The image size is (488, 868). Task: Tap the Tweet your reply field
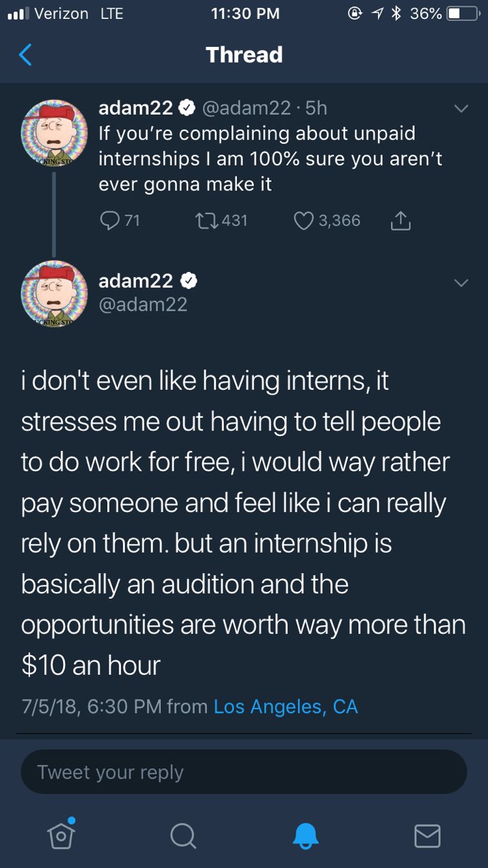tap(244, 772)
